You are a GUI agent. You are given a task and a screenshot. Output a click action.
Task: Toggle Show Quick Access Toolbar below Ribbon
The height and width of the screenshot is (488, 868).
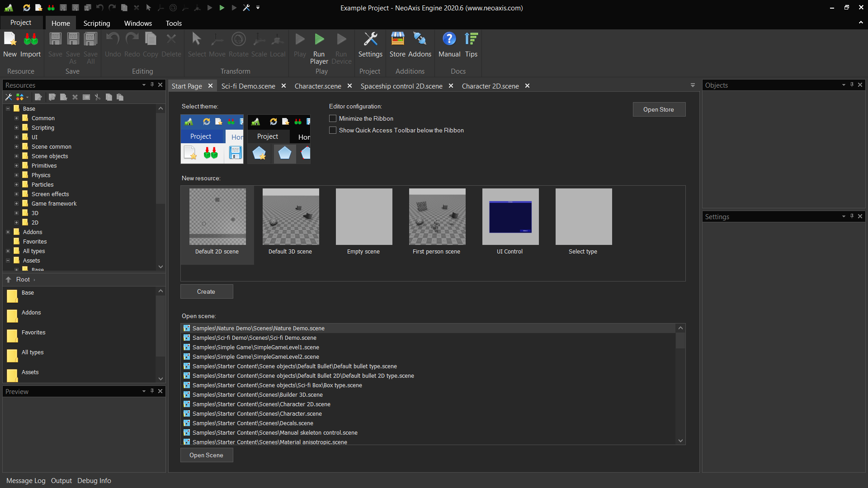(333, 130)
